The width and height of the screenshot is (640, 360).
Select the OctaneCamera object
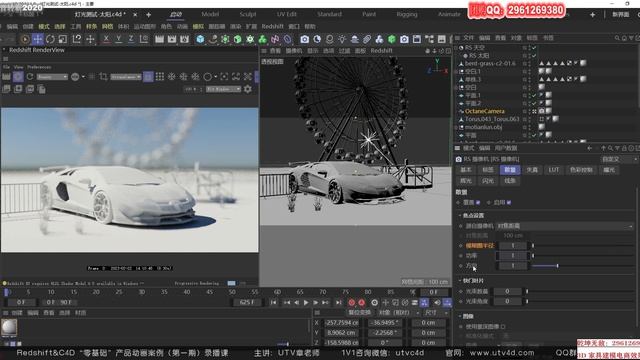(x=484, y=111)
